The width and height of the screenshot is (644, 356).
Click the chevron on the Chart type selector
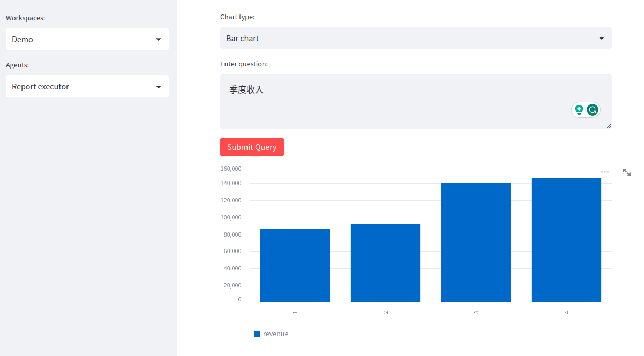click(602, 38)
